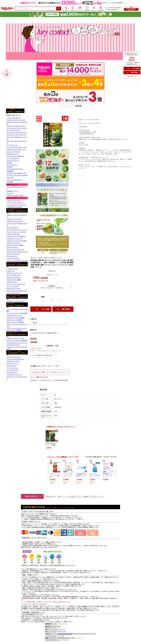The image size is (141, 644).
Task: Open the TOPページ heart tab
Action: point(76,31)
